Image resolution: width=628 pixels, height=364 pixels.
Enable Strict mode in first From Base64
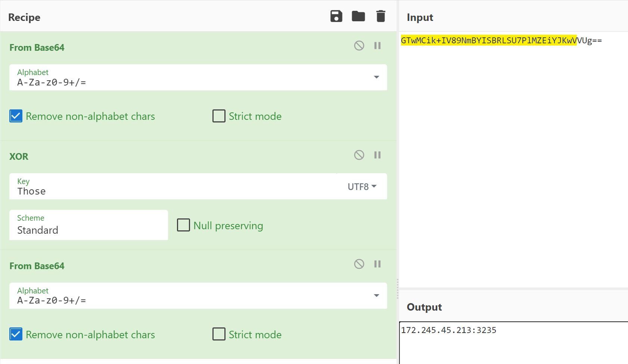coord(219,116)
